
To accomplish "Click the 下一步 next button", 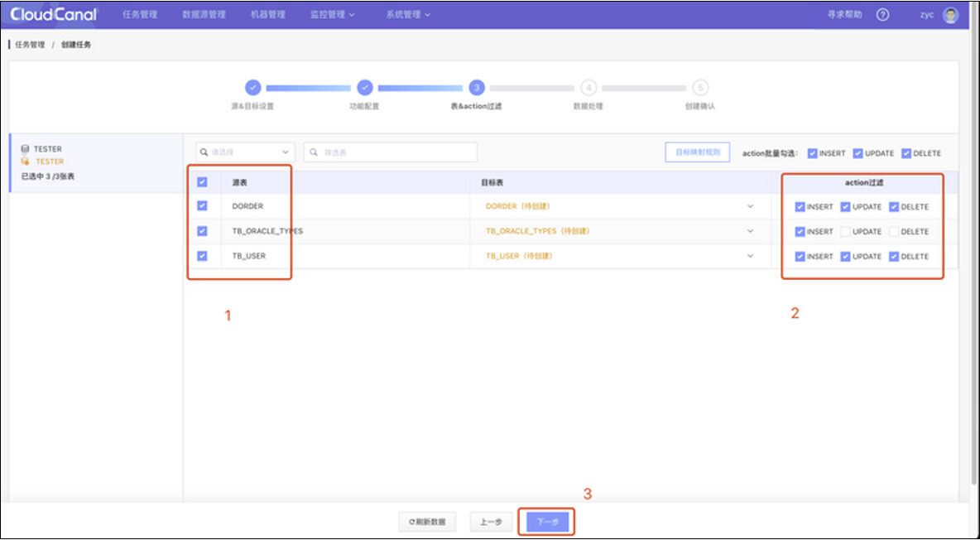I will [547, 522].
